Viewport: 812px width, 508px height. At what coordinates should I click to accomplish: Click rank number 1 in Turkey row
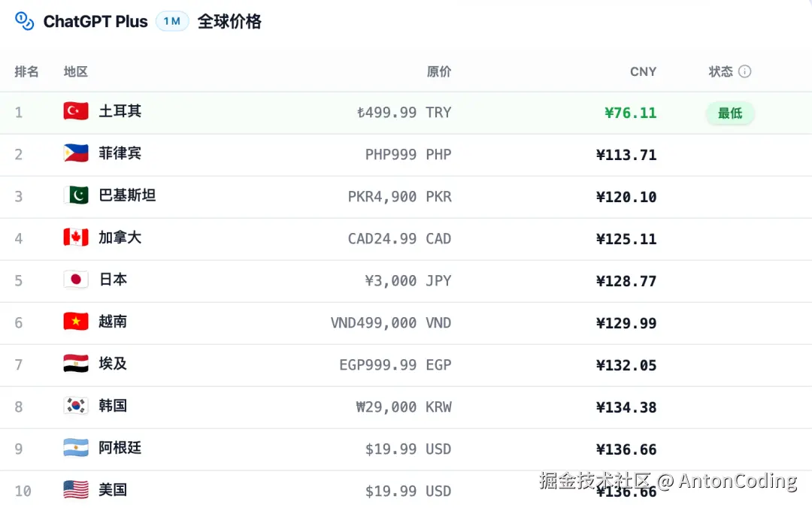coord(19,113)
